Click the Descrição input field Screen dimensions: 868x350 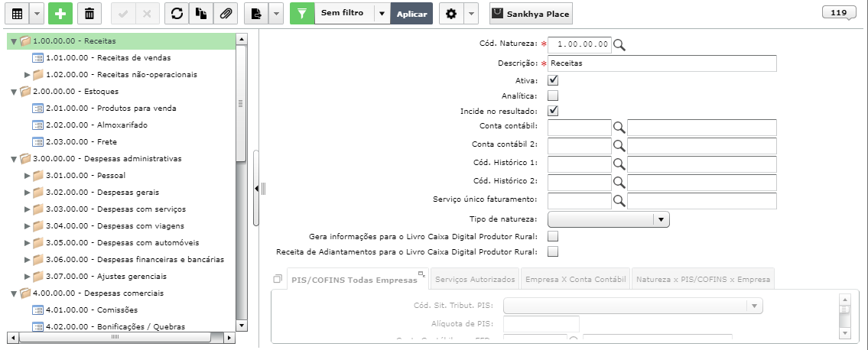point(662,63)
